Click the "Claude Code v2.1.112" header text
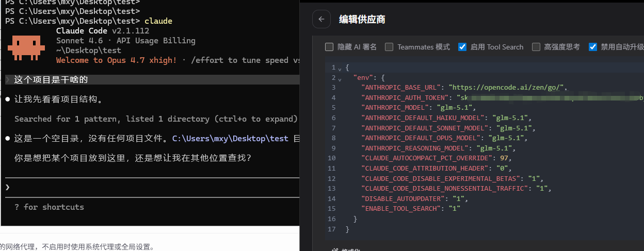The width and height of the screenshot is (644, 251). coord(102,31)
